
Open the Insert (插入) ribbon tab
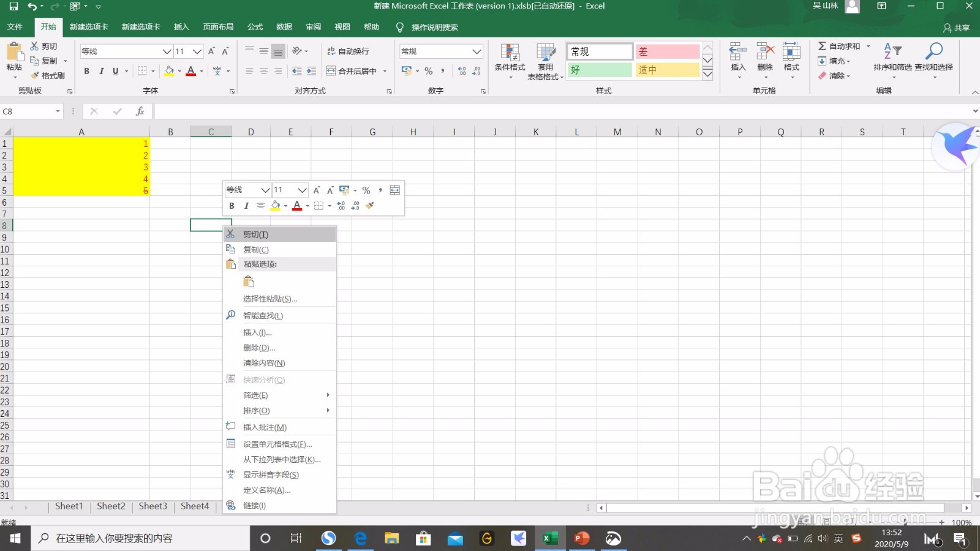(181, 27)
